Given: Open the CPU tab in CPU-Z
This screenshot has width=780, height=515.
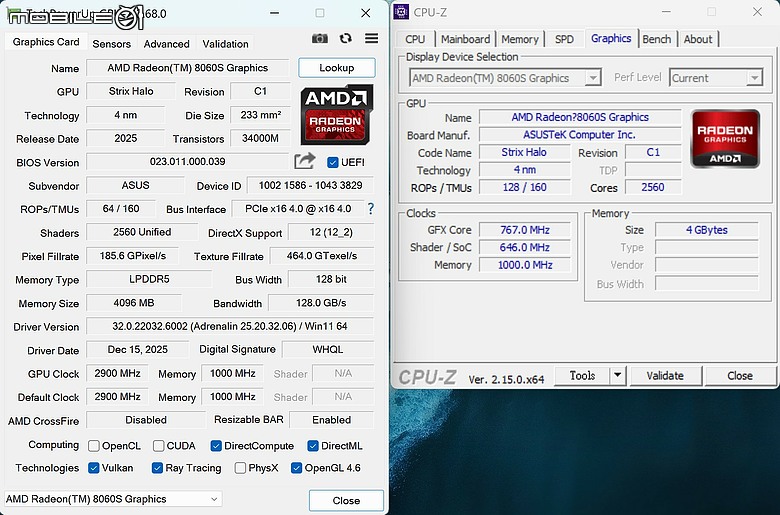Looking at the screenshot, I should (x=415, y=39).
